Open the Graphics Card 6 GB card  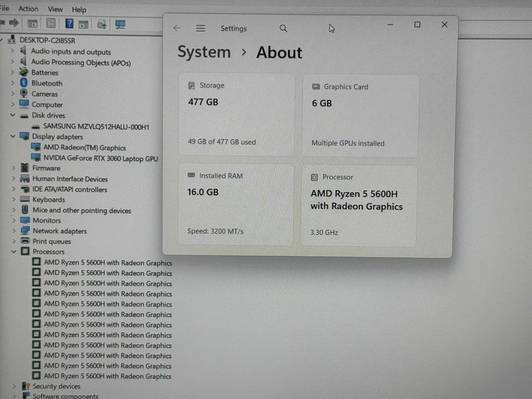(x=360, y=116)
